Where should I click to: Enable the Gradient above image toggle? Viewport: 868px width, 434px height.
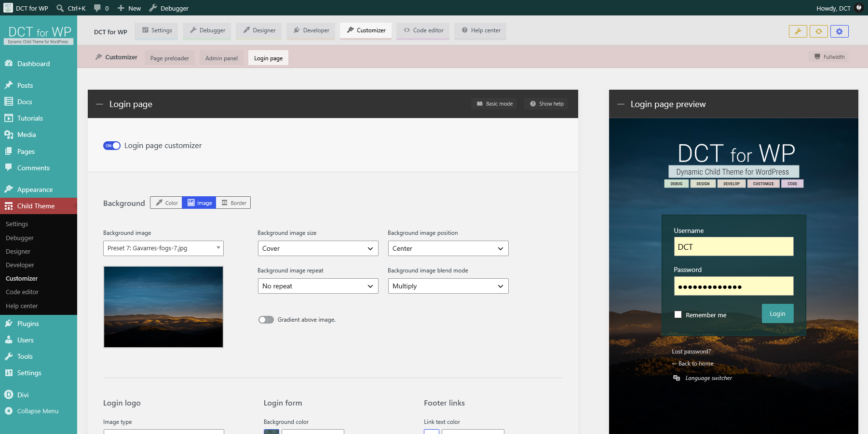click(x=266, y=320)
